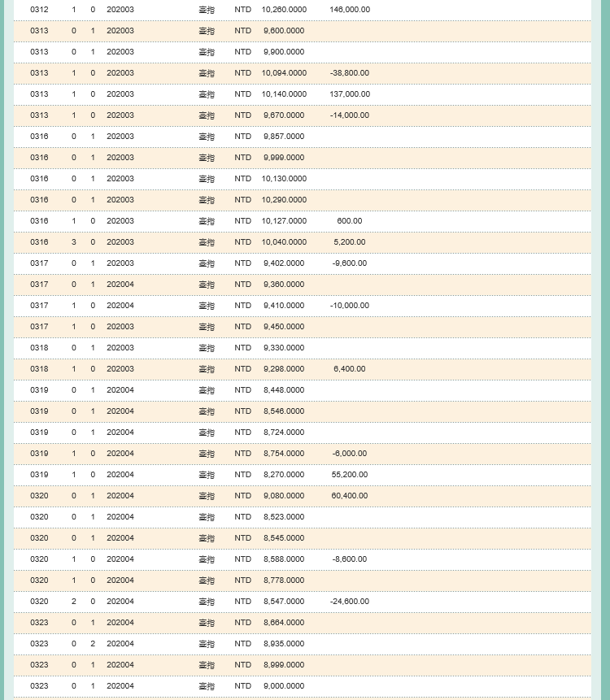The width and height of the screenshot is (610, 700).
Task: Click the 55,200.00 profit value
Action: (x=350, y=475)
